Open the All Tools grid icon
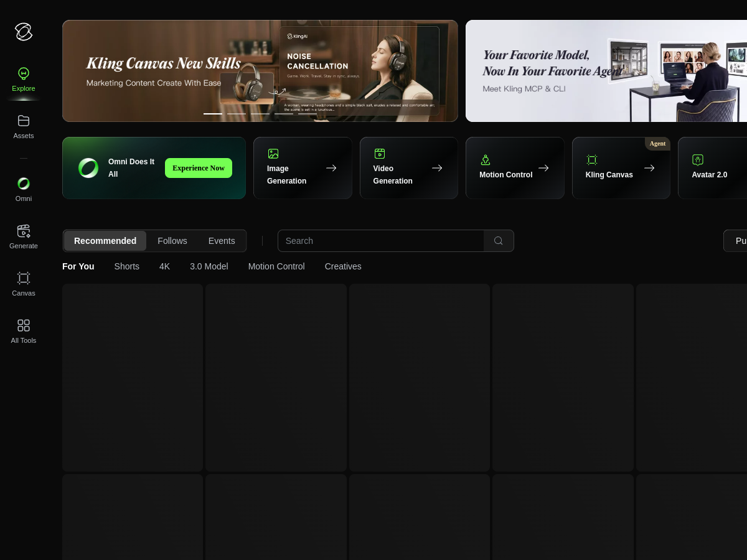Screen dimensions: 747x560 pyautogui.click(x=24, y=325)
